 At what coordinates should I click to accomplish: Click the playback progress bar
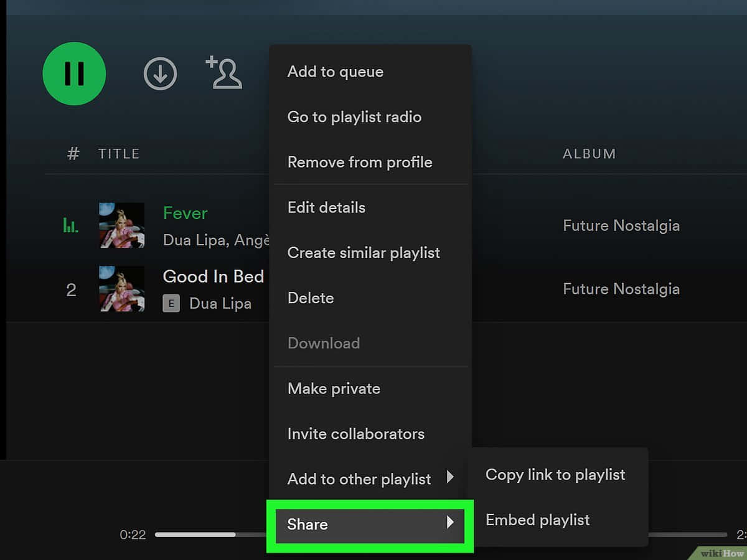441,534
